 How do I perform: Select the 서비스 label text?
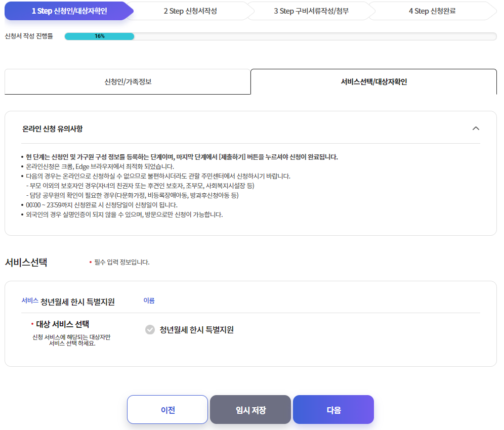click(x=29, y=301)
